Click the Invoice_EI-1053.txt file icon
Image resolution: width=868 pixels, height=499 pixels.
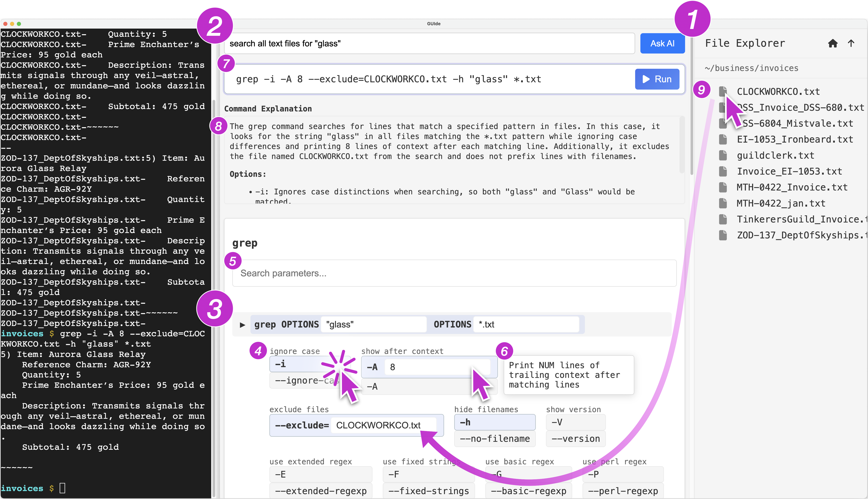point(723,171)
